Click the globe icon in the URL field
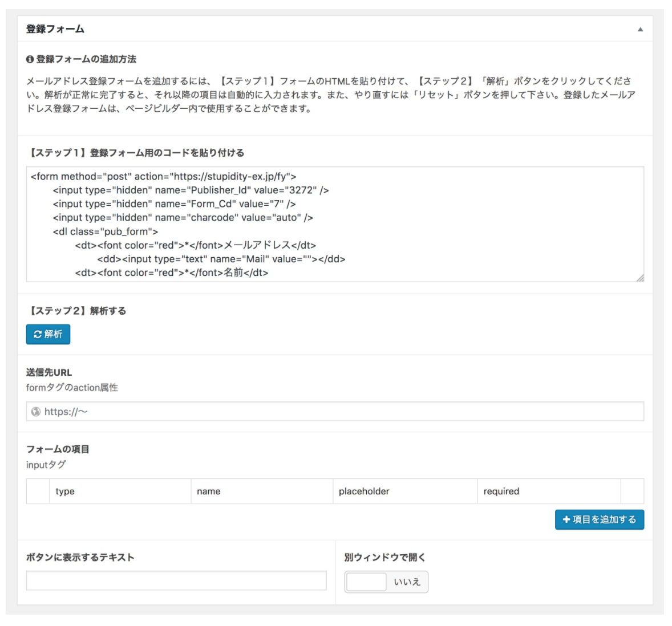Image resolution: width=672 pixels, height=626 pixels. tap(36, 412)
